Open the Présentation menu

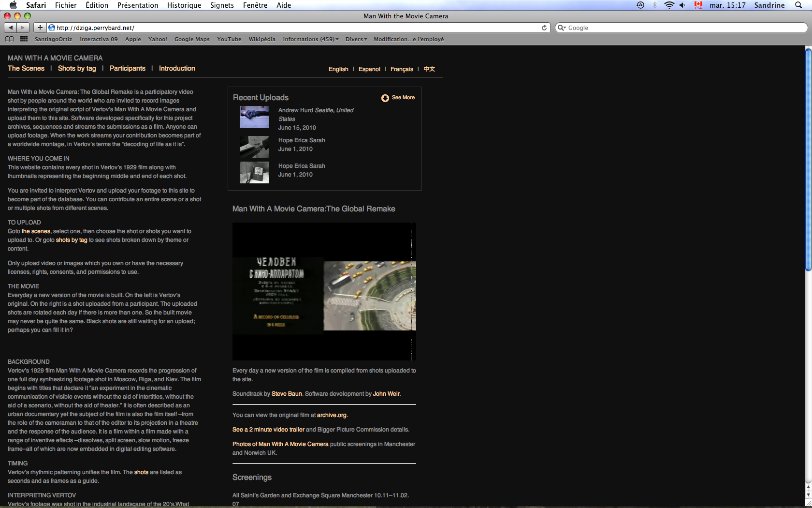point(138,5)
